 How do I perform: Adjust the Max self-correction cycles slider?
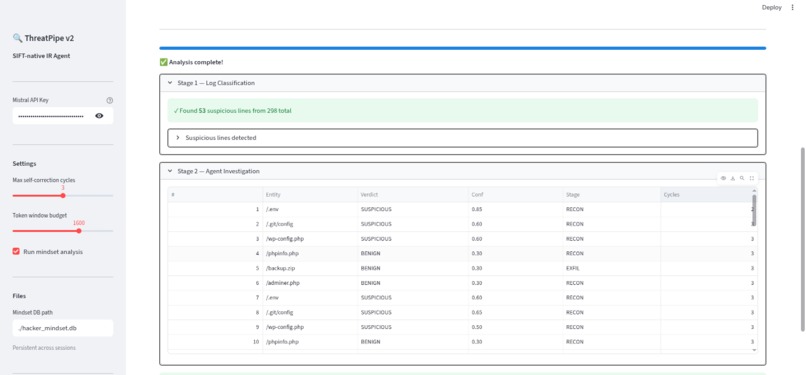pyautogui.click(x=63, y=196)
